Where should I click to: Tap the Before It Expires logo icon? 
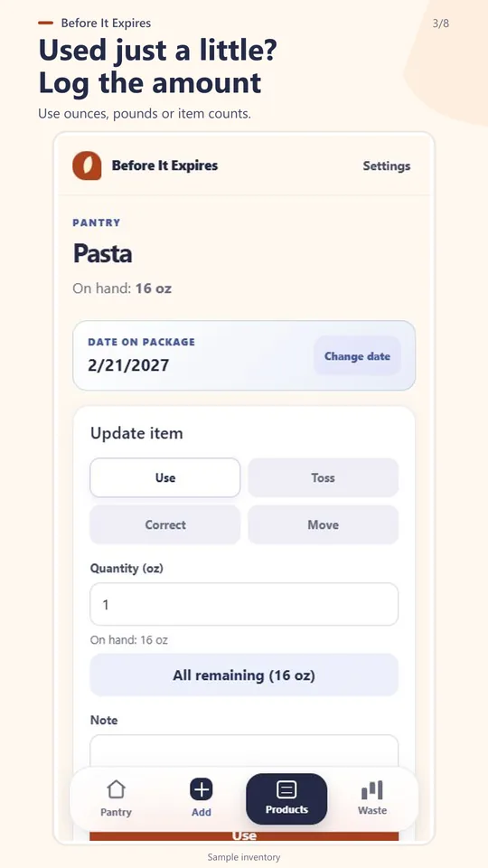click(87, 165)
